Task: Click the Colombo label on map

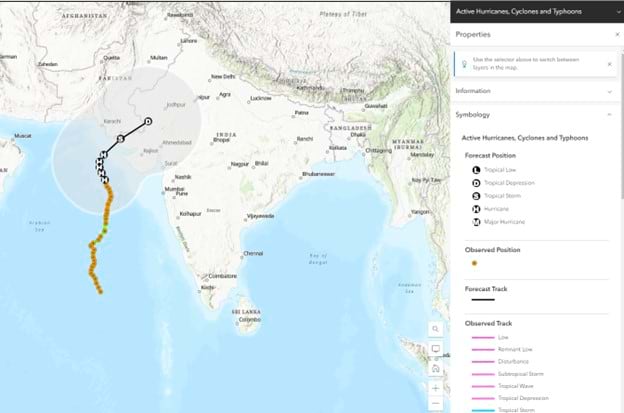Action: tap(250, 319)
